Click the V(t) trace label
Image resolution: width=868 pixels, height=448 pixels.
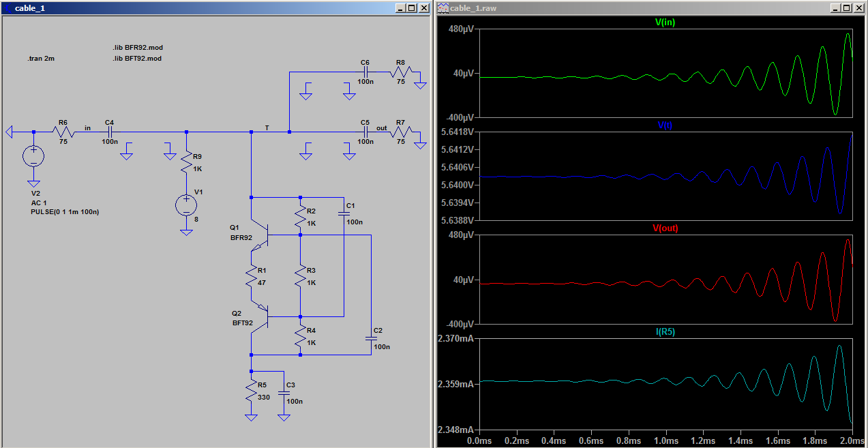pos(665,125)
